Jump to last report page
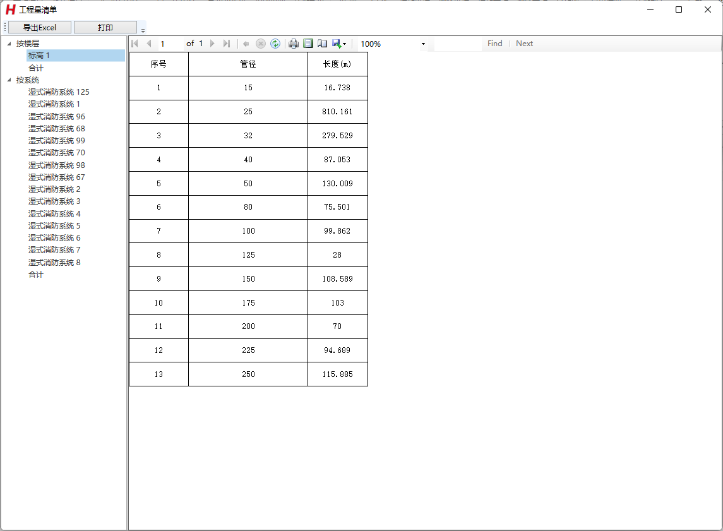The width and height of the screenshot is (723, 531). [x=227, y=44]
